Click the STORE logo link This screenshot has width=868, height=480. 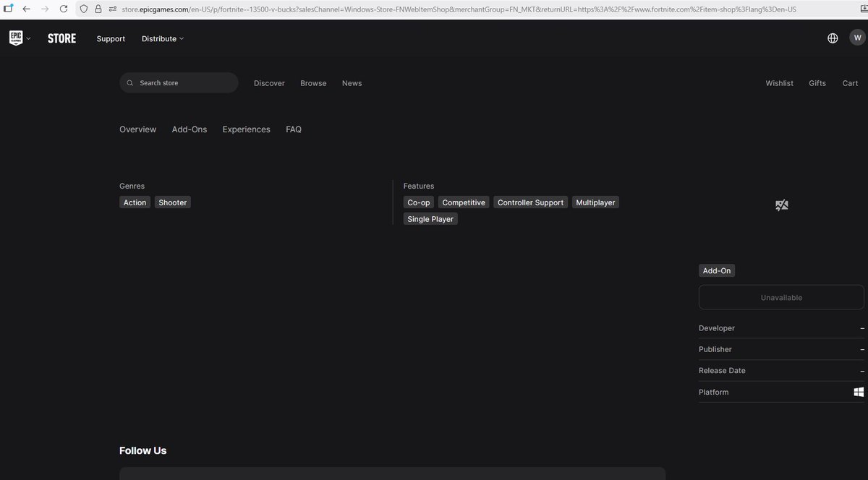tap(61, 38)
